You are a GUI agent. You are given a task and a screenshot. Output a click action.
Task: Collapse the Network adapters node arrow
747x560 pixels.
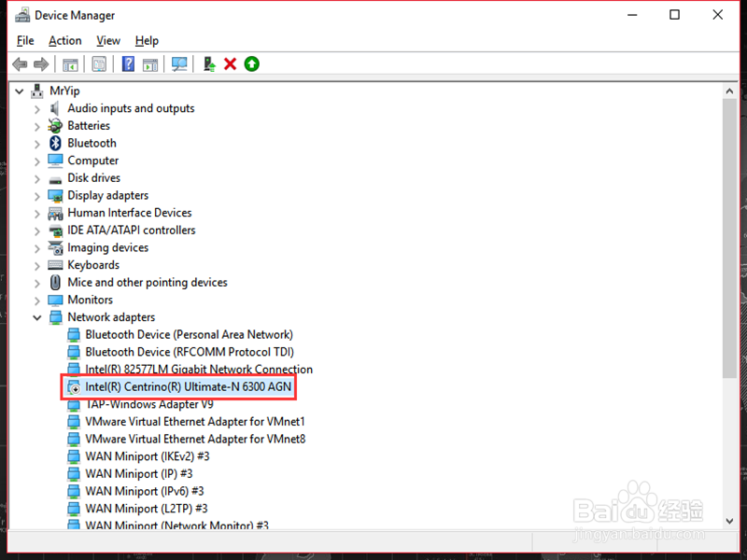[37, 317]
